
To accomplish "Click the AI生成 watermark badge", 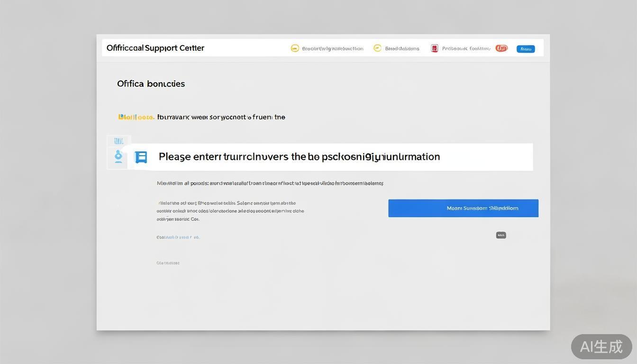I will pos(601,346).
